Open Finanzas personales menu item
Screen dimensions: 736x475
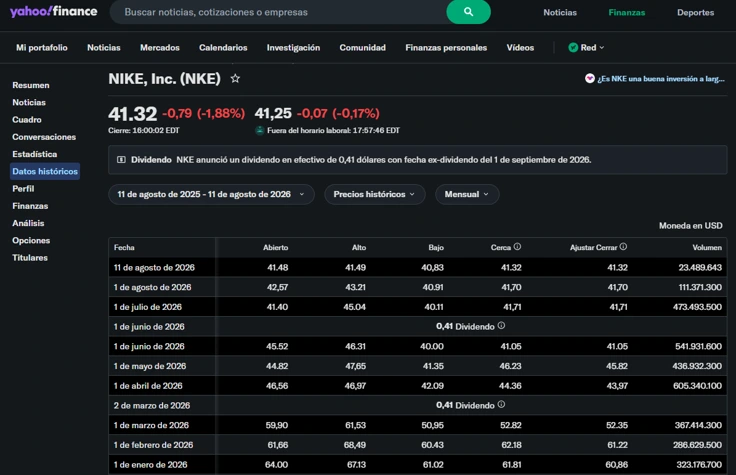tap(446, 47)
